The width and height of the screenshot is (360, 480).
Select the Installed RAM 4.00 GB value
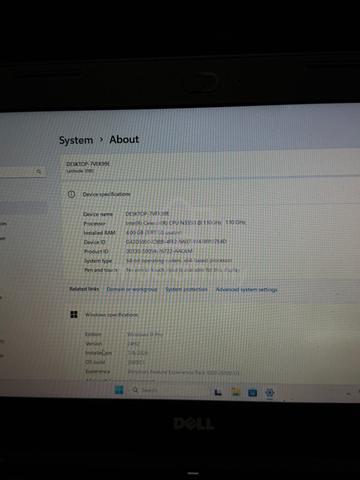tap(154, 232)
